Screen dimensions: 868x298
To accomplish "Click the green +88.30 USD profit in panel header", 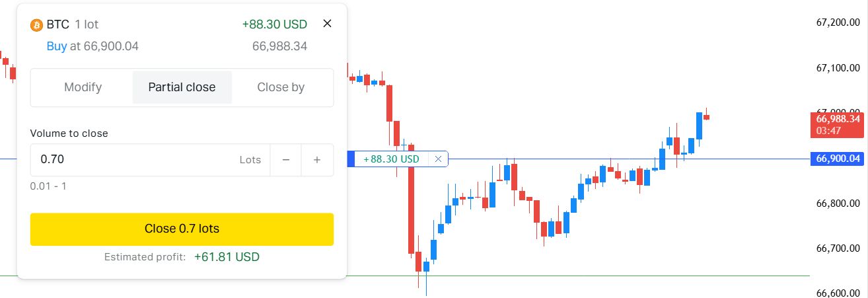I will 274,24.
